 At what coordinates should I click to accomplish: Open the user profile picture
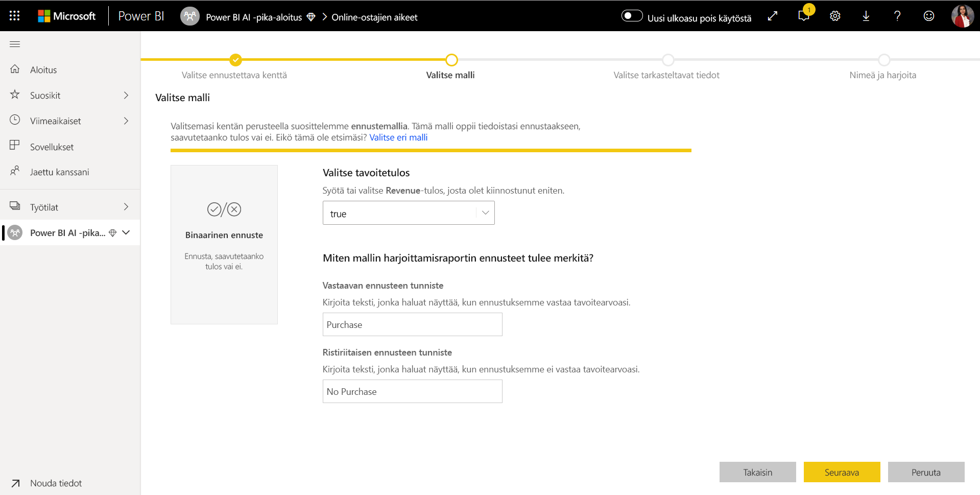(962, 16)
